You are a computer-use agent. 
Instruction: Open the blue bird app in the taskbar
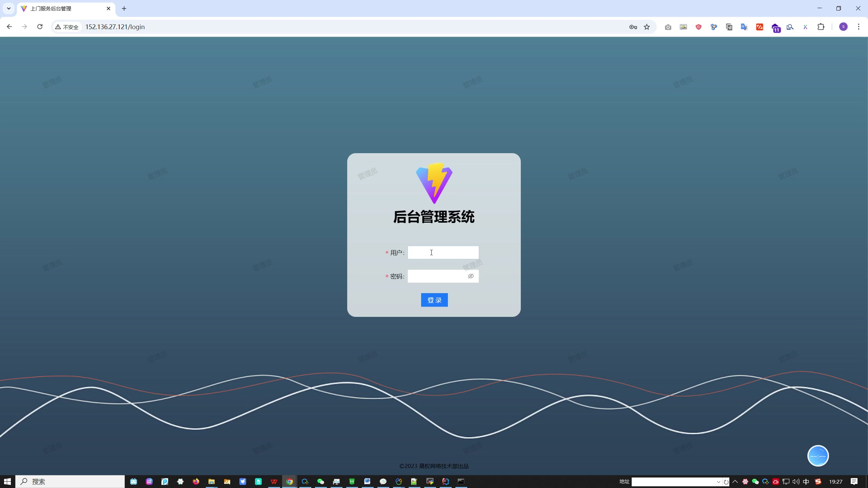pyautogui.click(x=243, y=482)
